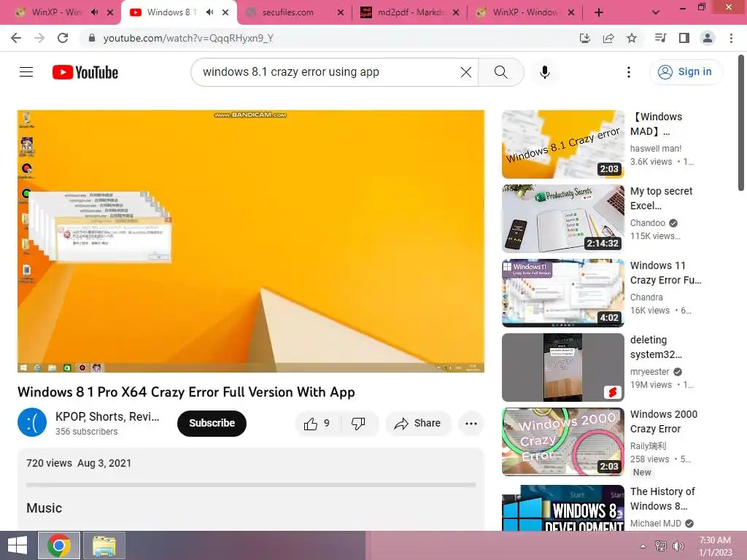Open File Explorer from the taskbar
Screen dimensions: 747x560
pyautogui.click(x=104, y=545)
